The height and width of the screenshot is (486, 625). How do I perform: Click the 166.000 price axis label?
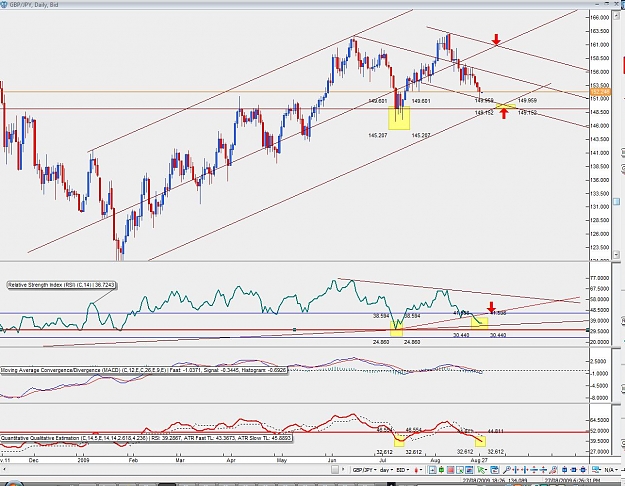point(599,18)
